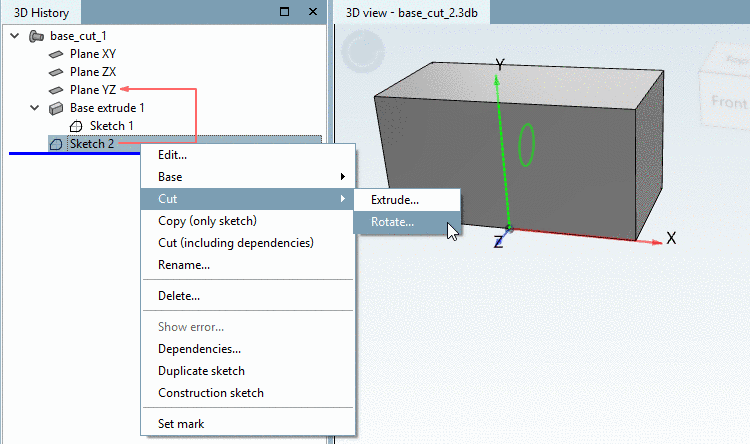
Task: Click the Base extrude 1 cube icon
Action: tap(56, 108)
